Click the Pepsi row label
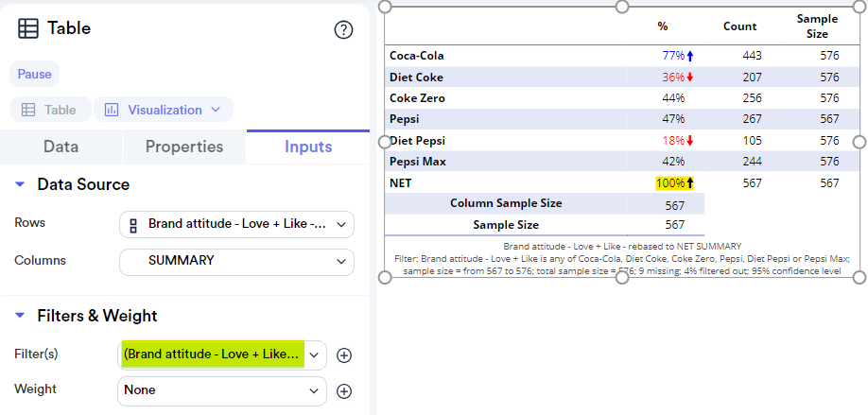868x415 pixels. [404, 119]
